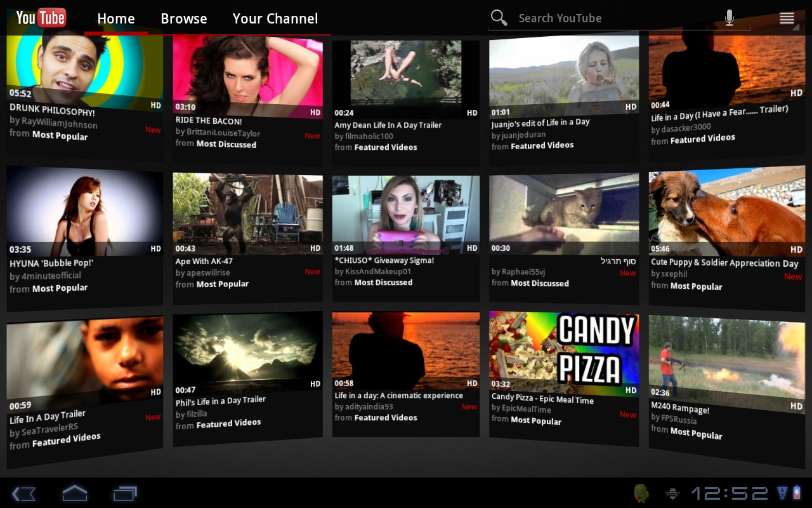Image resolution: width=812 pixels, height=508 pixels.
Task: Select the "HYUNA 'Bubble Pop!'" title text
Action: pos(51,263)
